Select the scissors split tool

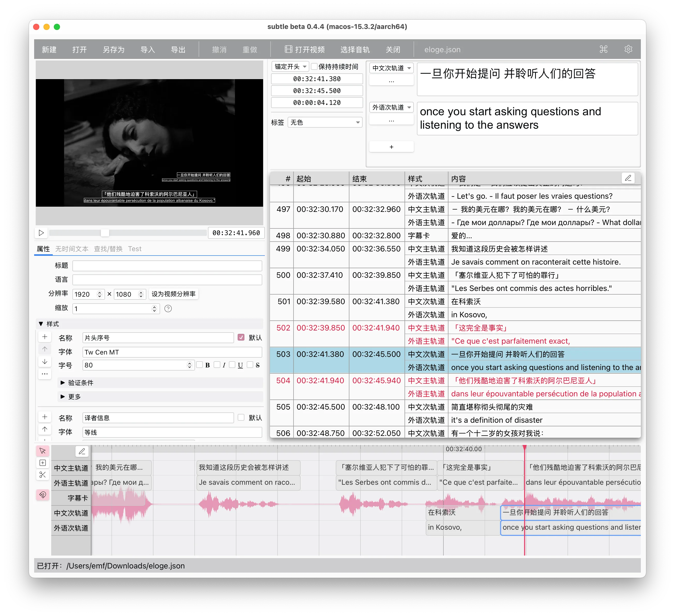pyautogui.click(x=42, y=474)
